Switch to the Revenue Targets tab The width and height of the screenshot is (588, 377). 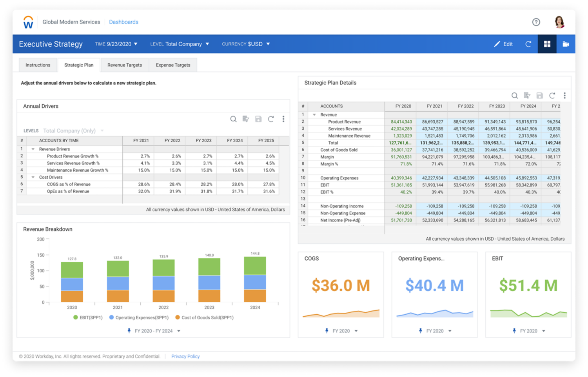point(124,65)
